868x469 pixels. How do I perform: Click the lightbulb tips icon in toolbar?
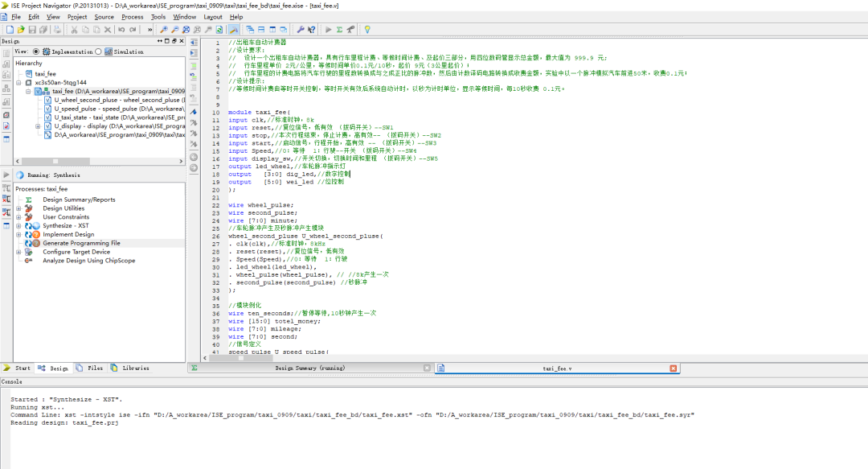point(367,30)
